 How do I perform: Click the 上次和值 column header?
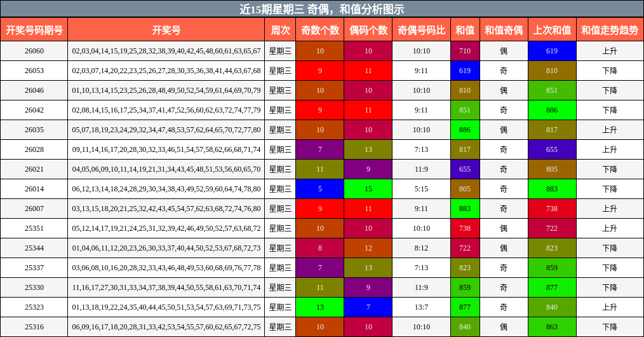[x=552, y=30]
